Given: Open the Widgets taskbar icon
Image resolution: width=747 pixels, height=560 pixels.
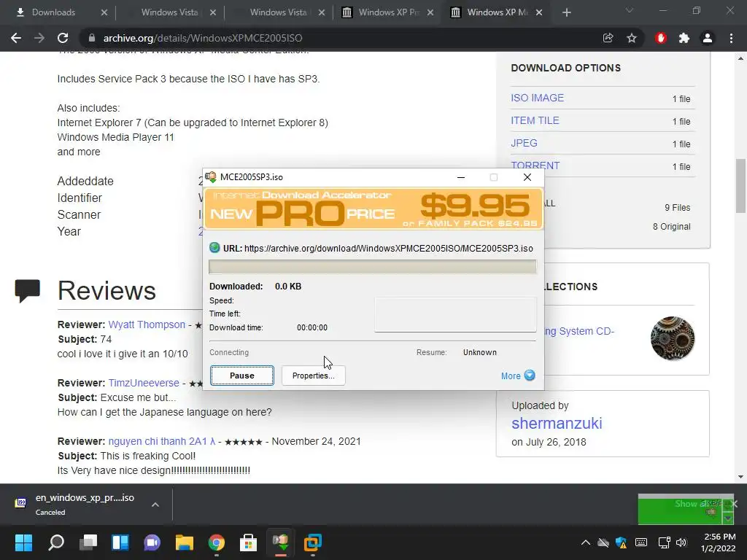Looking at the screenshot, I should tap(120, 542).
